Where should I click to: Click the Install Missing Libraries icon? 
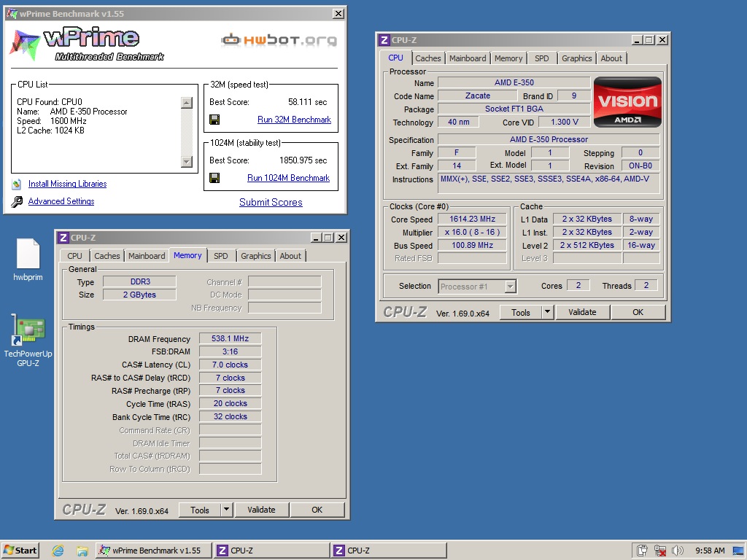point(17,184)
